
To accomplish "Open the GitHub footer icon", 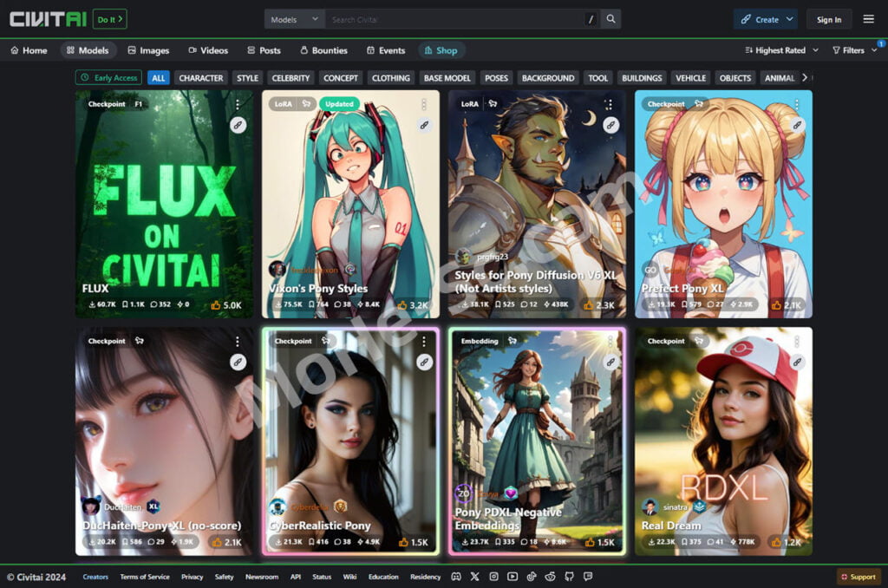I will coord(569,577).
